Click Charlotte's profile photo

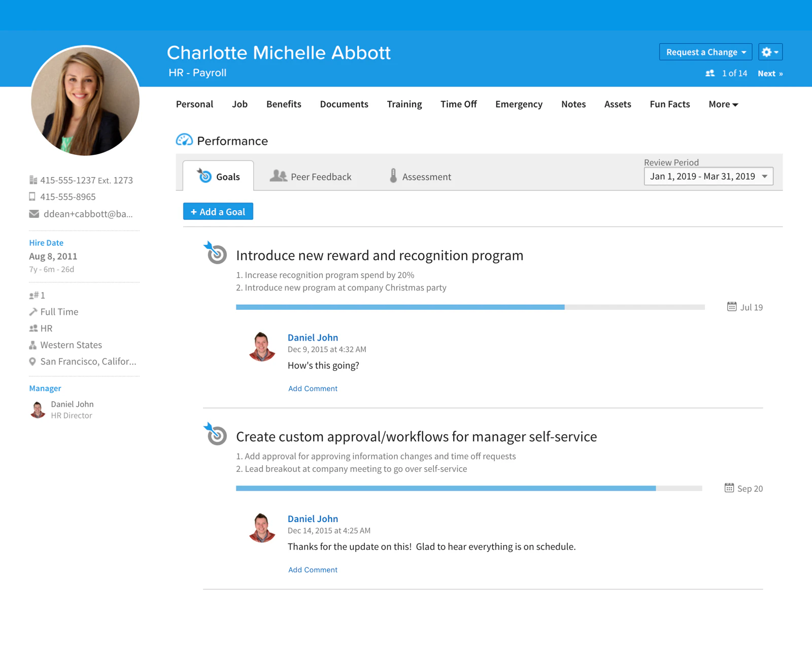(85, 101)
